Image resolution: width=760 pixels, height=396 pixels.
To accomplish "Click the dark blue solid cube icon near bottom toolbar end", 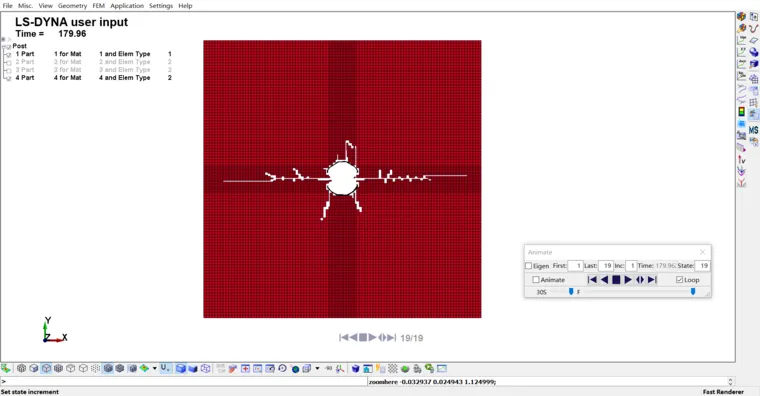I will (355, 368).
